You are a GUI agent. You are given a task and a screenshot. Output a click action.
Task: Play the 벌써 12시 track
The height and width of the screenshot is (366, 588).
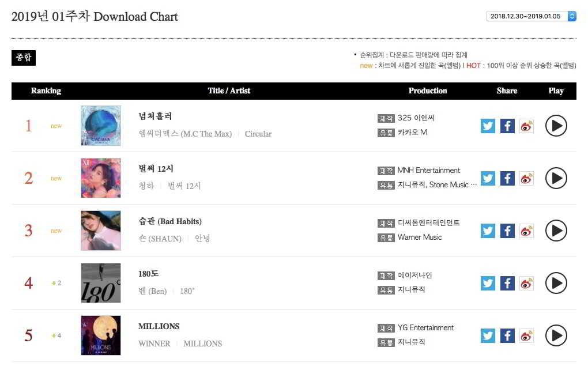(556, 178)
